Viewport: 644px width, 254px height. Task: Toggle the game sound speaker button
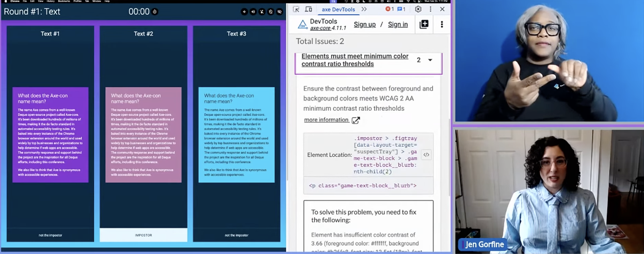(x=253, y=12)
